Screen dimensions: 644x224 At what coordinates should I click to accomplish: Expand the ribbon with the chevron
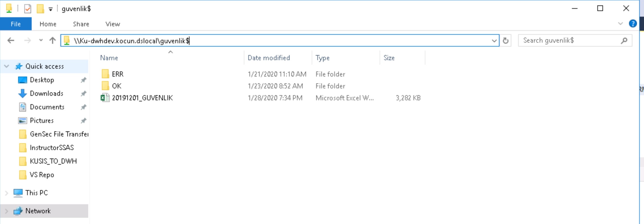pyautogui.click(x=620, y=24)
